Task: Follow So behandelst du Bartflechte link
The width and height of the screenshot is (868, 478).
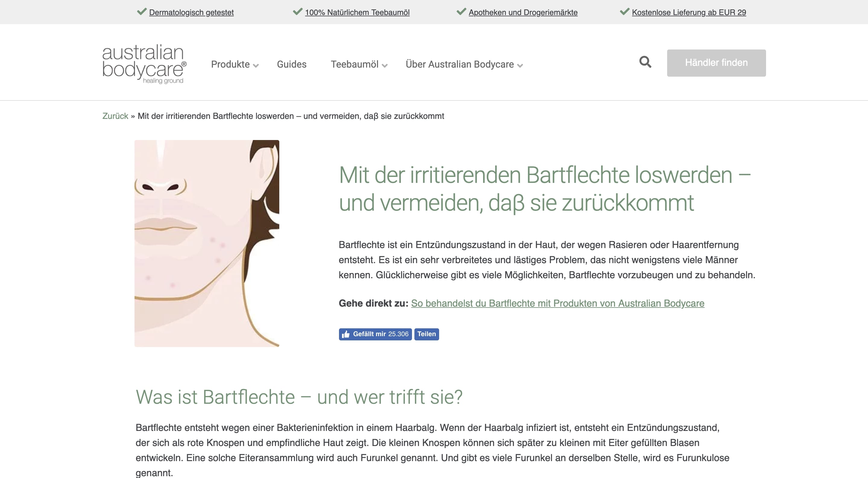Action: click(557, 303)
